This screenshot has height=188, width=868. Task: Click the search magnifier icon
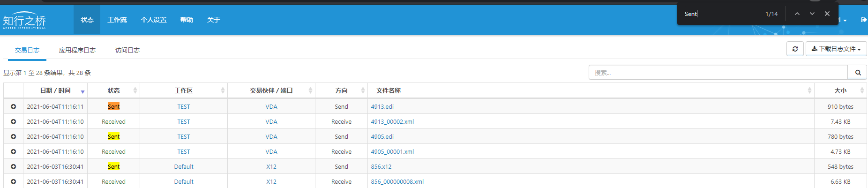click(858, 73)
